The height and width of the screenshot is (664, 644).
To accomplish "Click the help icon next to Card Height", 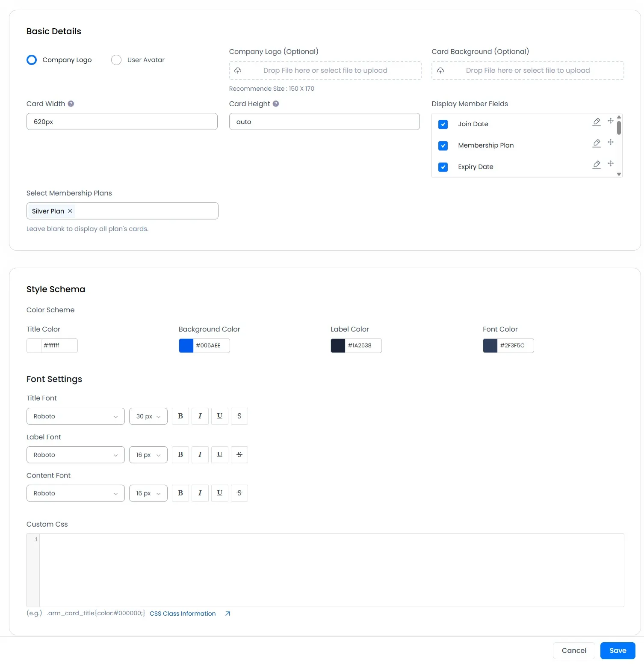I will 275,104.
